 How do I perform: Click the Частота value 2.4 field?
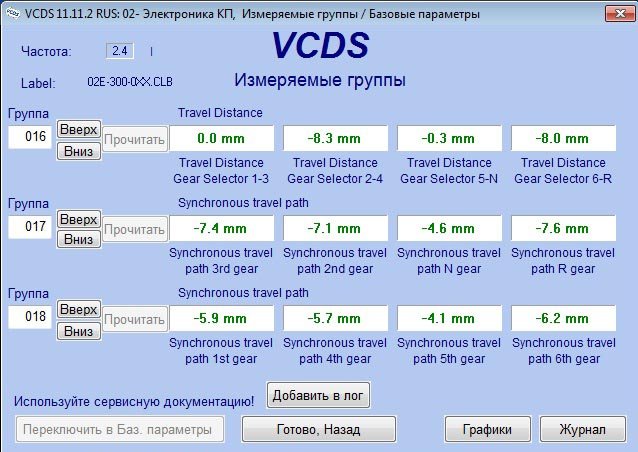click(x=120, y=51)
